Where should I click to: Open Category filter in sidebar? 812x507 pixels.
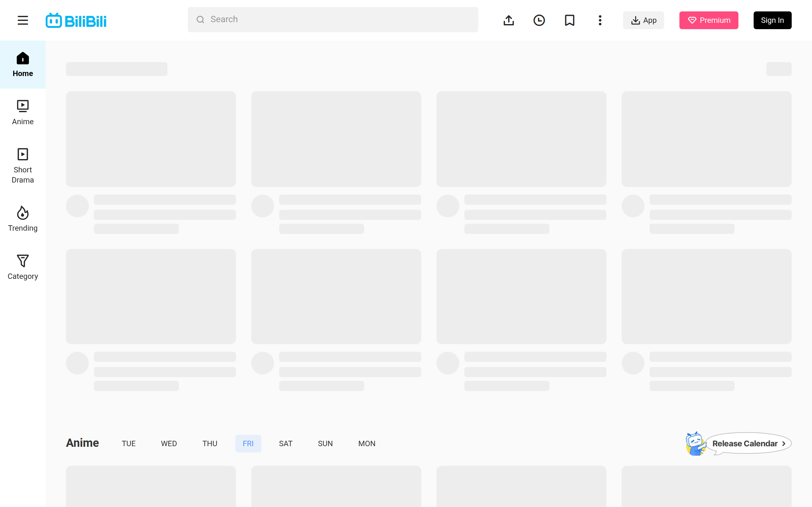tap(23, 267)
